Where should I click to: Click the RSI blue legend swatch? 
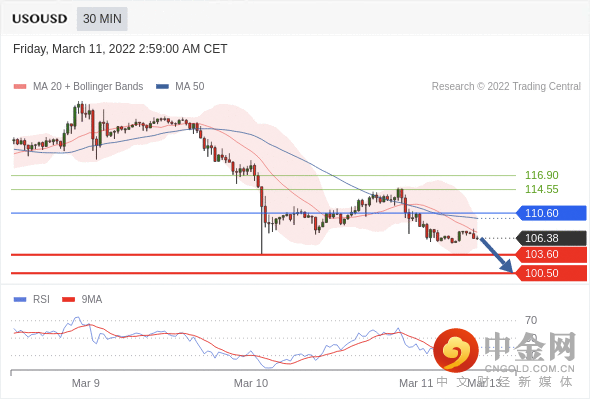click(20, 300)
